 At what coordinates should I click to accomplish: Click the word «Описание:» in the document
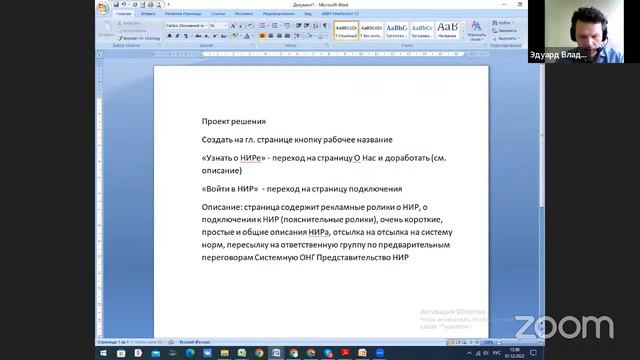(x=222, y=207)
